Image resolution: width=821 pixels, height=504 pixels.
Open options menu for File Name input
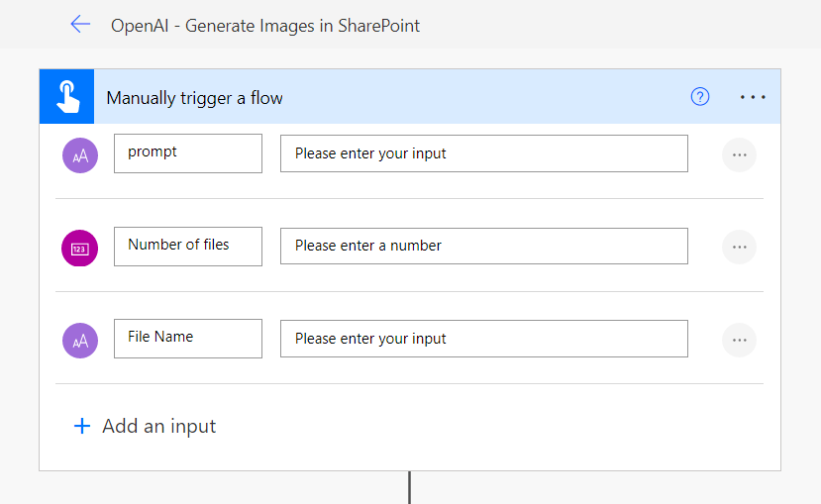point(739,340)
